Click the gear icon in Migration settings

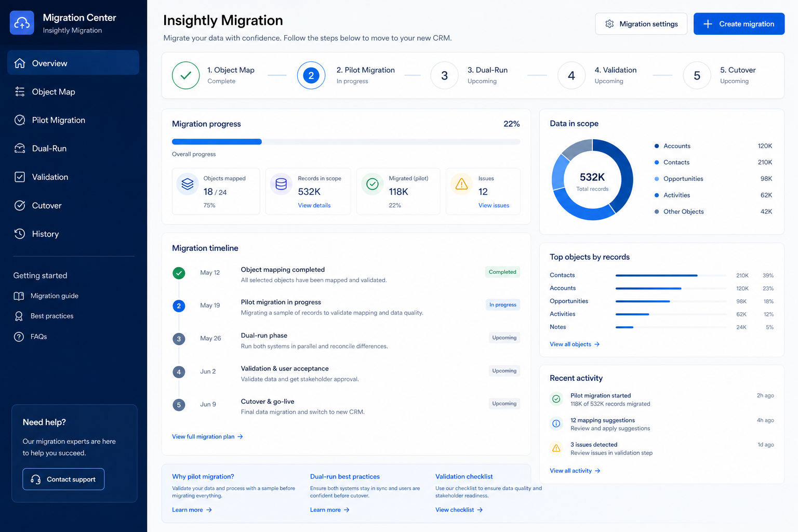click(609, 24)
